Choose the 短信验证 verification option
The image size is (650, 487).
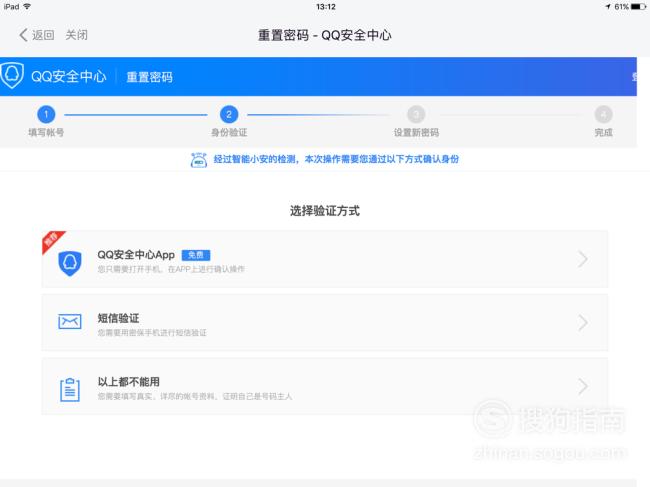click(x=325, y=322)
